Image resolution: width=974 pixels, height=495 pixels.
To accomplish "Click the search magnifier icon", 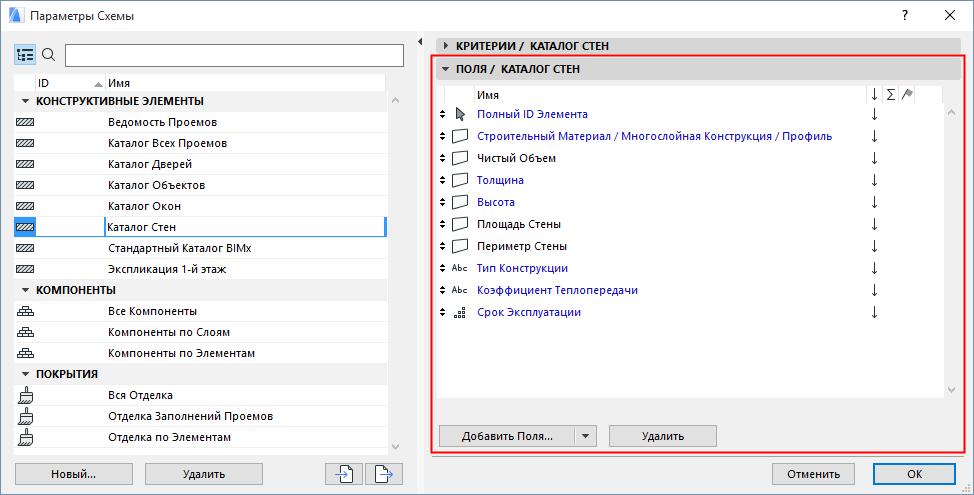I will pos(48,55).
